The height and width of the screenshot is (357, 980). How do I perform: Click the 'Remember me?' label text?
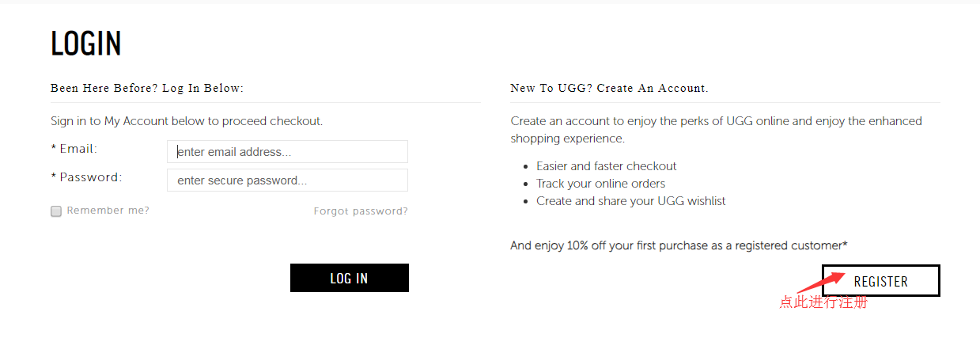[x=108, y=211]
